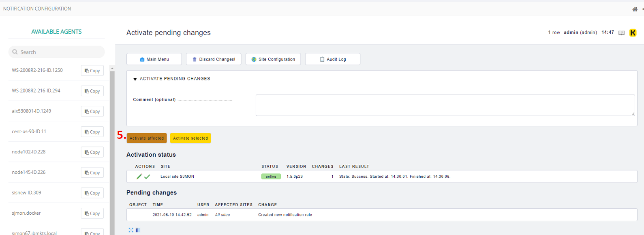Click the yellow Checkmk logo icon
The image size is (644, 235).
click(x=633, y=33)
